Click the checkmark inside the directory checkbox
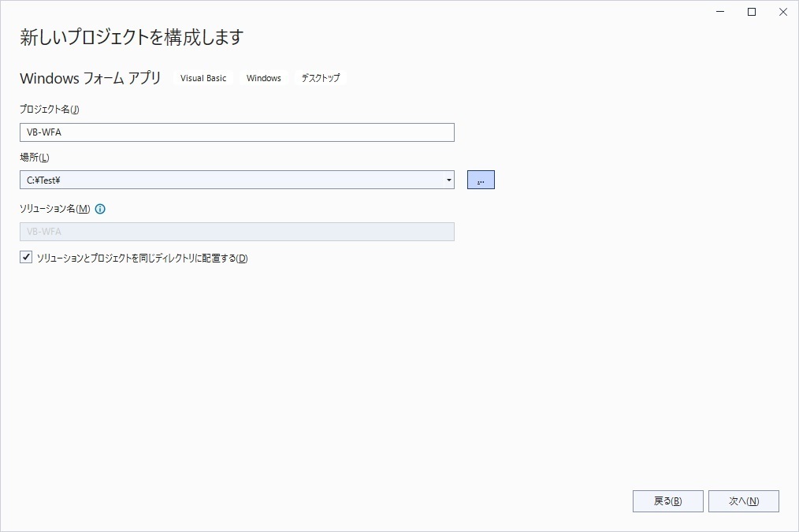This screenshot has width=799, height=532. pos(25,256)
